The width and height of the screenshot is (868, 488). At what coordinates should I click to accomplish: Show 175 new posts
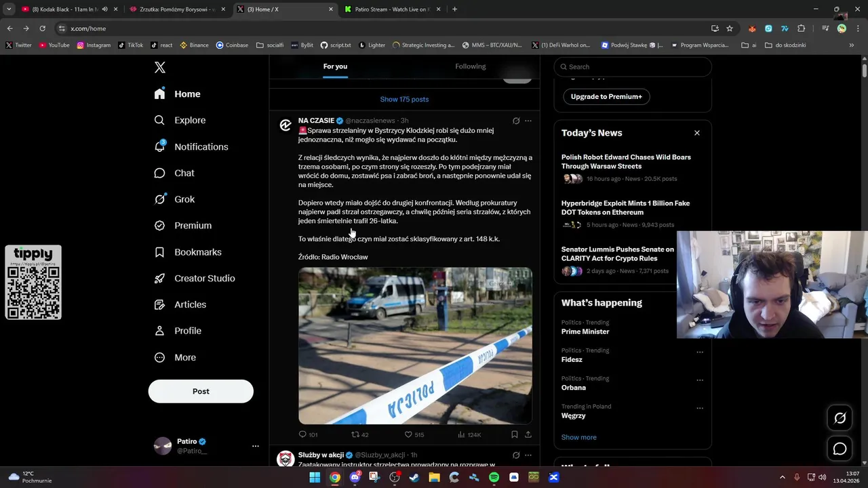coord(404,99)
